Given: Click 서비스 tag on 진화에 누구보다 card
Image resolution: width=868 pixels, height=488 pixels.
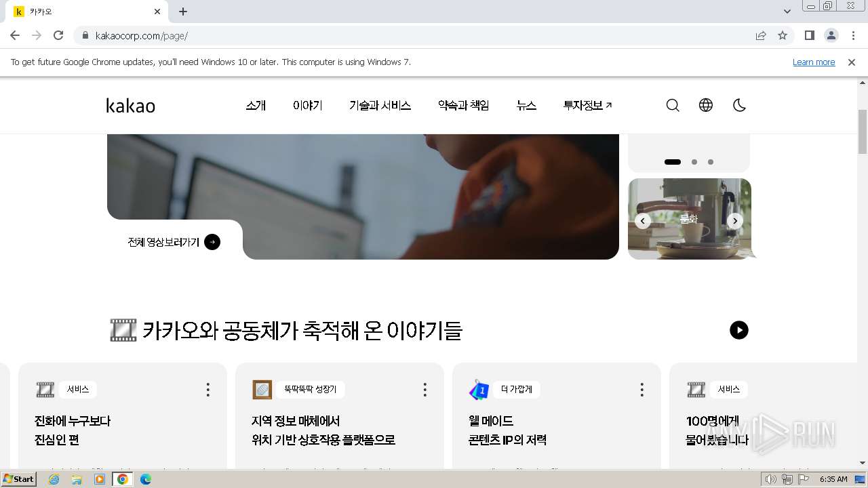Looking at the screenshot, I should click(x=78, y=390).
